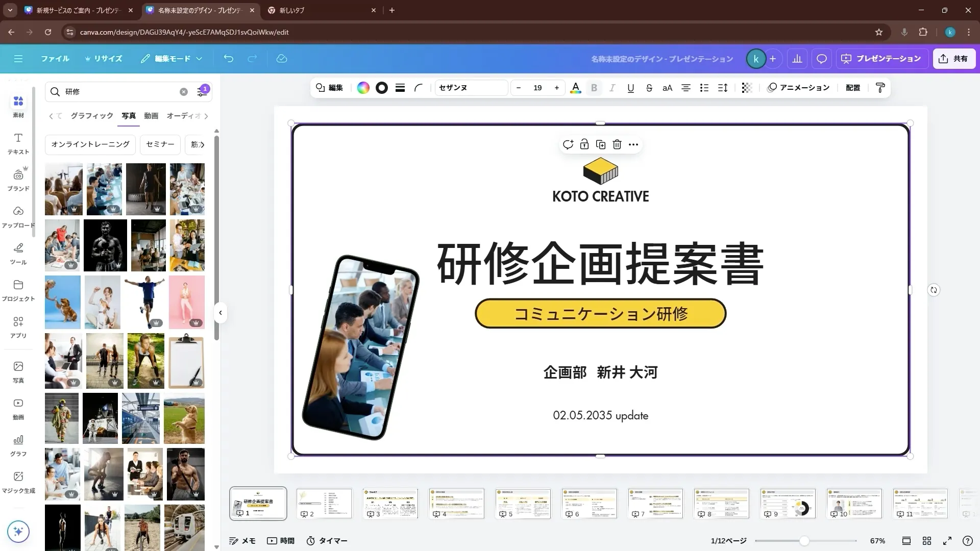This screenshot has width=980, height=551.
Task: Click the 共有 (Share) button
Action: [953, 58]
